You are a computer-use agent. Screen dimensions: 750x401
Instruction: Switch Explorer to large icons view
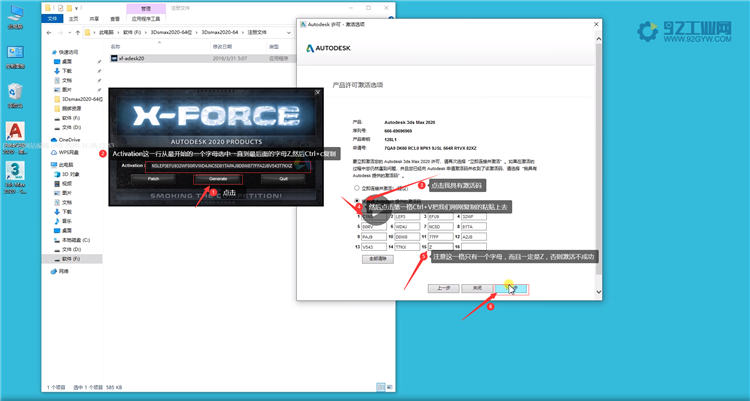(389, 387)
